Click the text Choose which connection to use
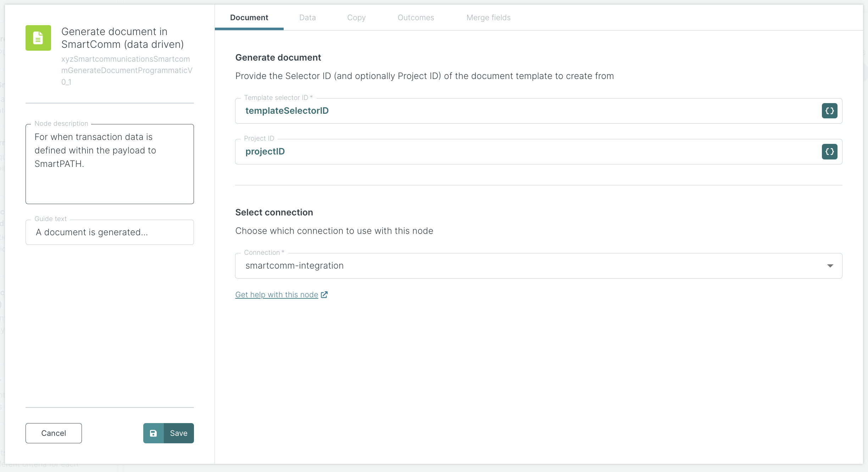This screenshot has width=868, height=472. click(334, 231)
